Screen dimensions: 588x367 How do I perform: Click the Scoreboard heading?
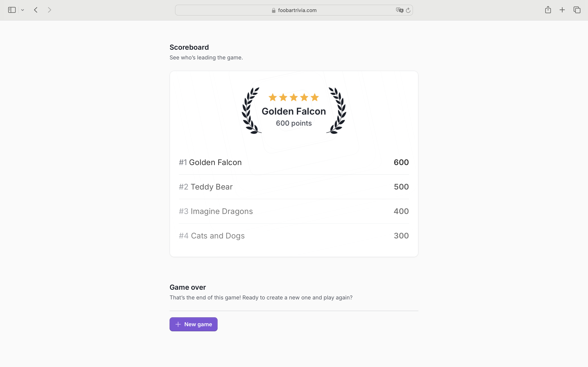189,47
